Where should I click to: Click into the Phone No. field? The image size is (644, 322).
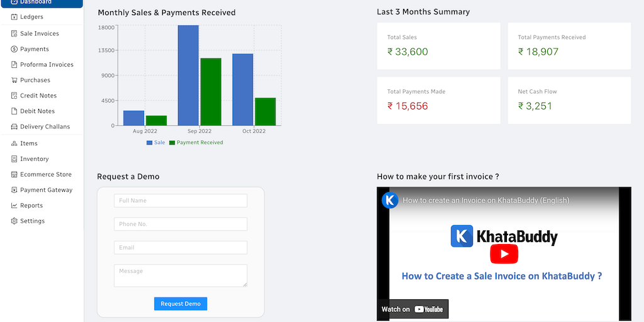pos(180,224)
